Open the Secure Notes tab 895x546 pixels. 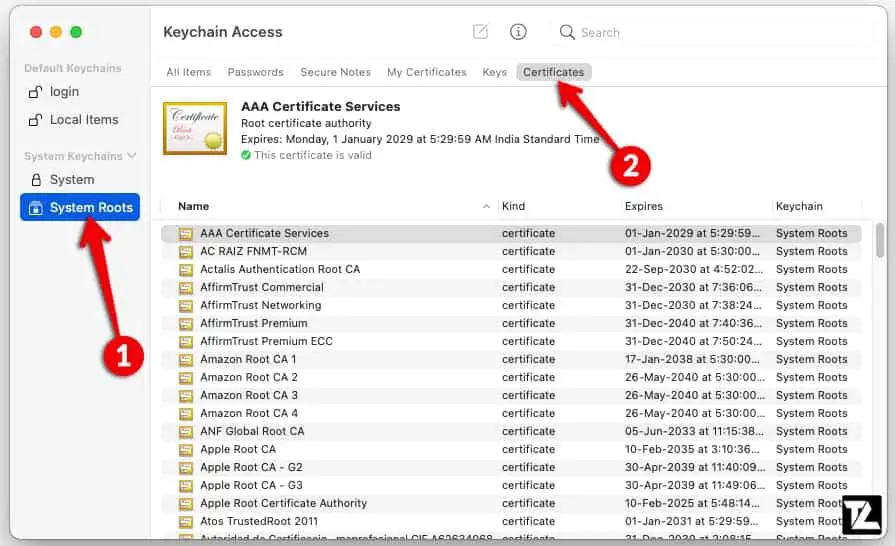coord(336,72)
